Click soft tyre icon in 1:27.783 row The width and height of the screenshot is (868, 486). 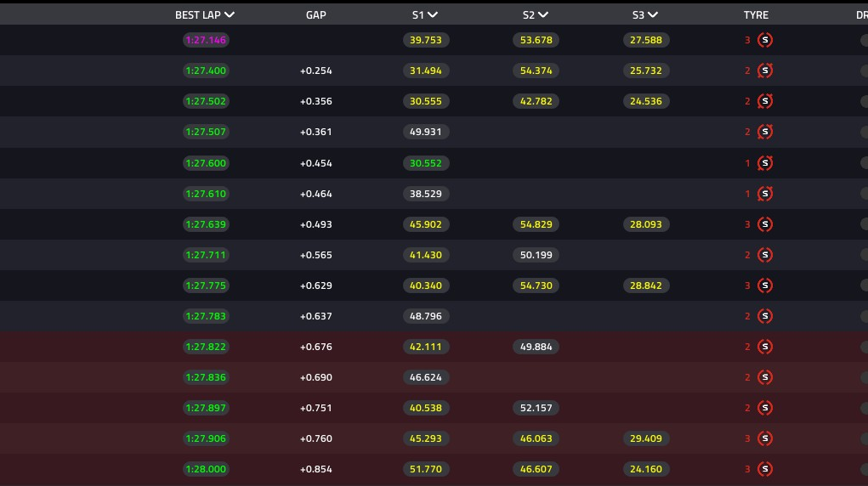pos(765,316)
